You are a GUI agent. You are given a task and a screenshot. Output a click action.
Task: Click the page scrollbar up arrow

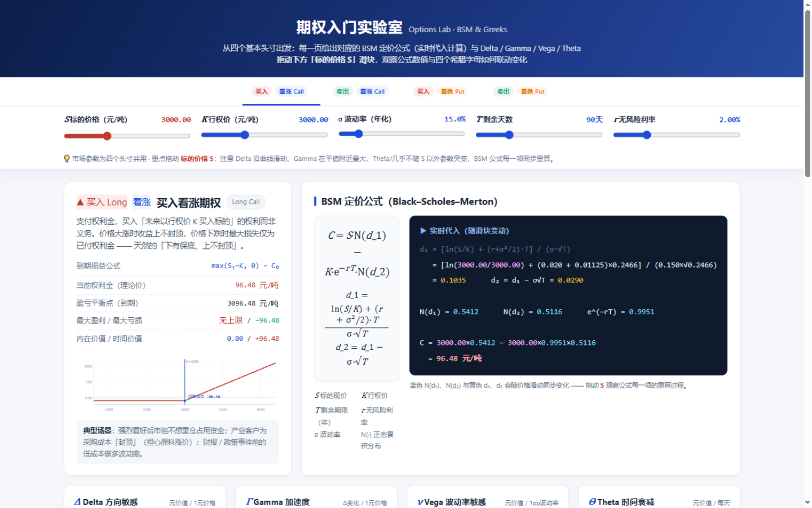[x=807, y=5]
